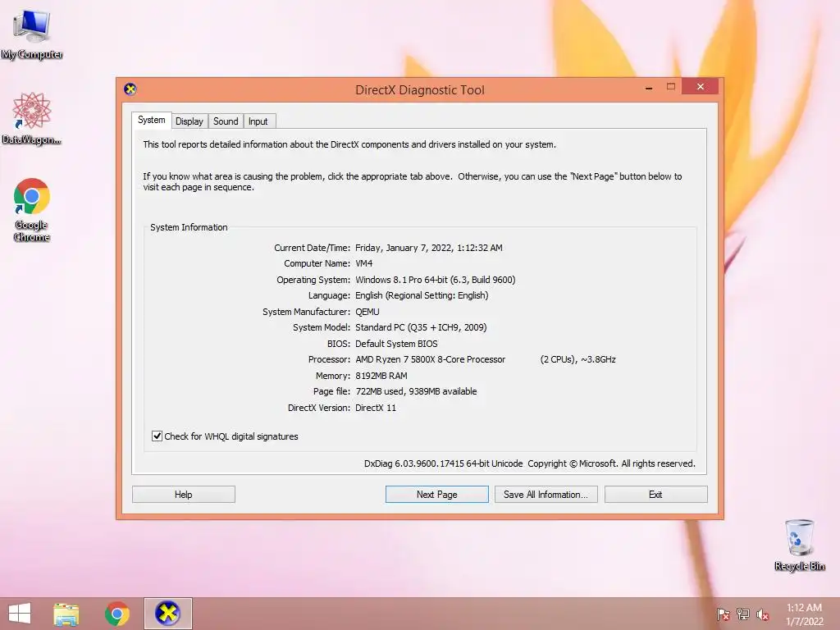Screen dimensions: 840x630
Task: Select '722MB used, 9389MB available' page file
Action: coord(416,391)
